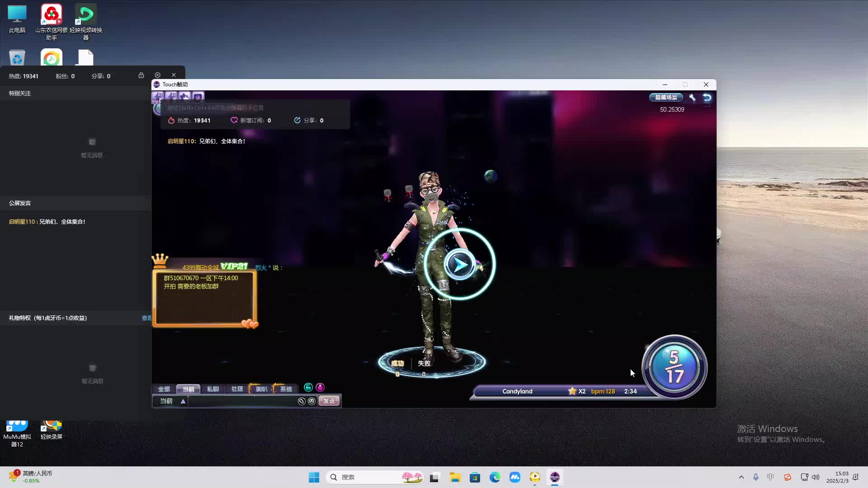The image size is (868, 488).
Task: Open the 当前 channel dropdown arrow
Action: 183,401
